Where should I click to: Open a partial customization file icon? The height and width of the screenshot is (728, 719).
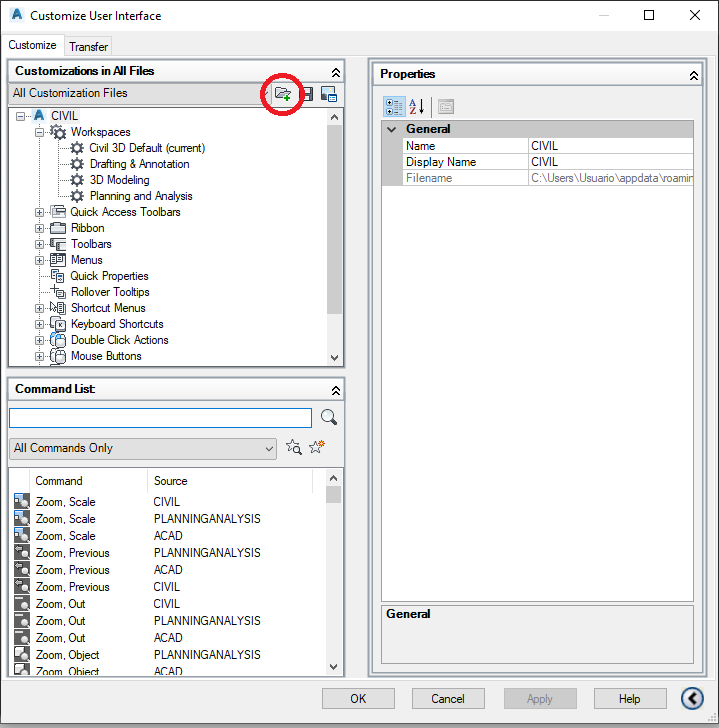point(283,94)
